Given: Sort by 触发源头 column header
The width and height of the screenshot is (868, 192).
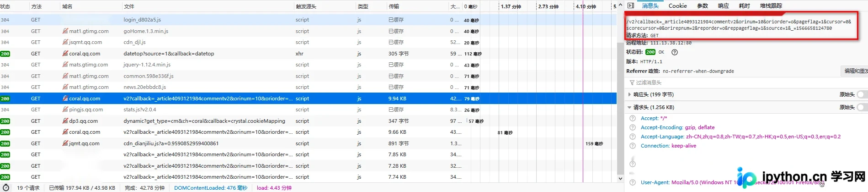Looking at the screenshot, I should (324, 6).
